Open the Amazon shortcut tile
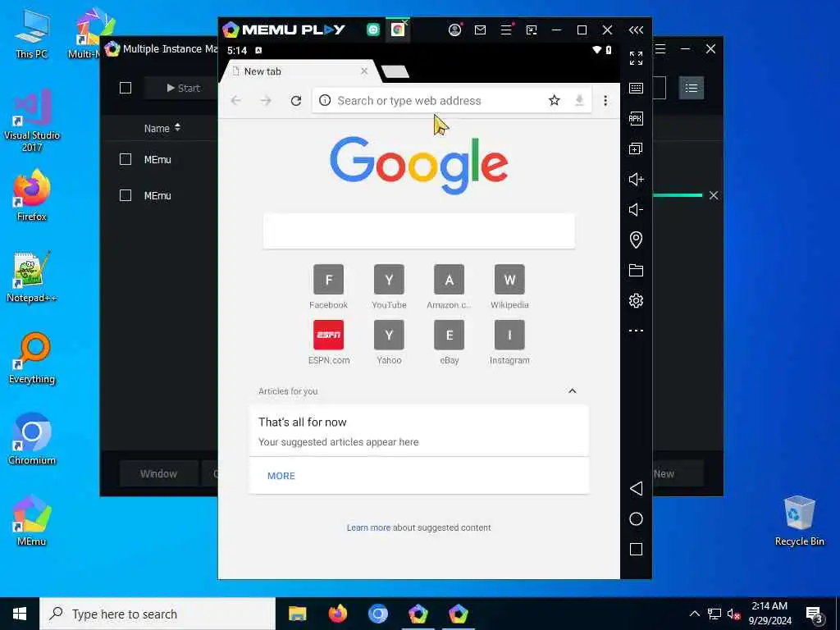The height and width of the screenshot is (630, 840). [x=449, y=286]
